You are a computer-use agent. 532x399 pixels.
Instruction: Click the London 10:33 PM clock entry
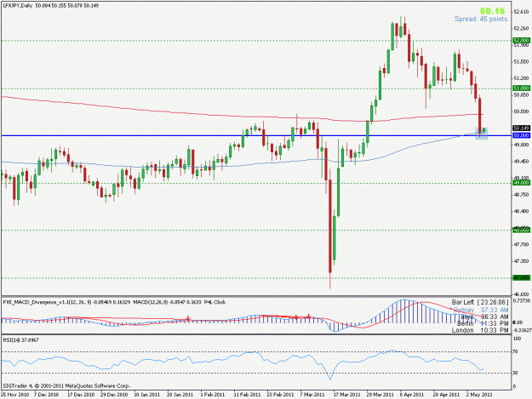(480, 330)
